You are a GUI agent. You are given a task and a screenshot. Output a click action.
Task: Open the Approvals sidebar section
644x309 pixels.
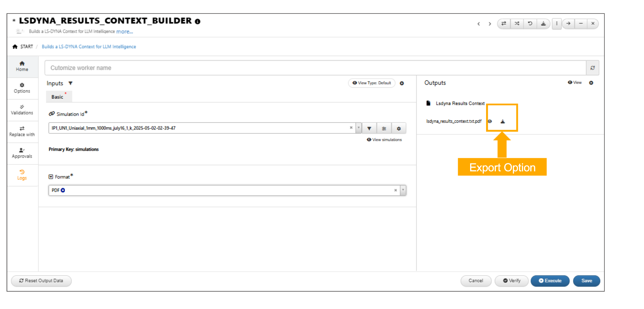(x=22, y=153)
